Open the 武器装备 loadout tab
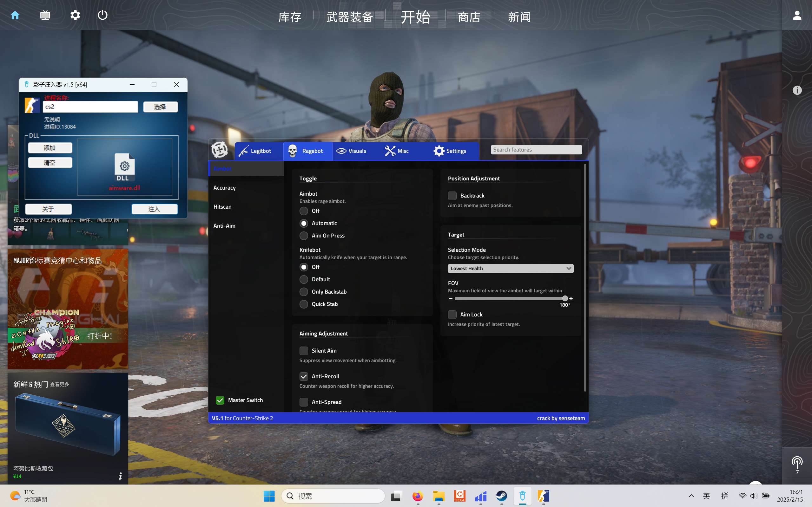Screen dimensions: 812x507 pyautogui.click(x=350, y=17)
